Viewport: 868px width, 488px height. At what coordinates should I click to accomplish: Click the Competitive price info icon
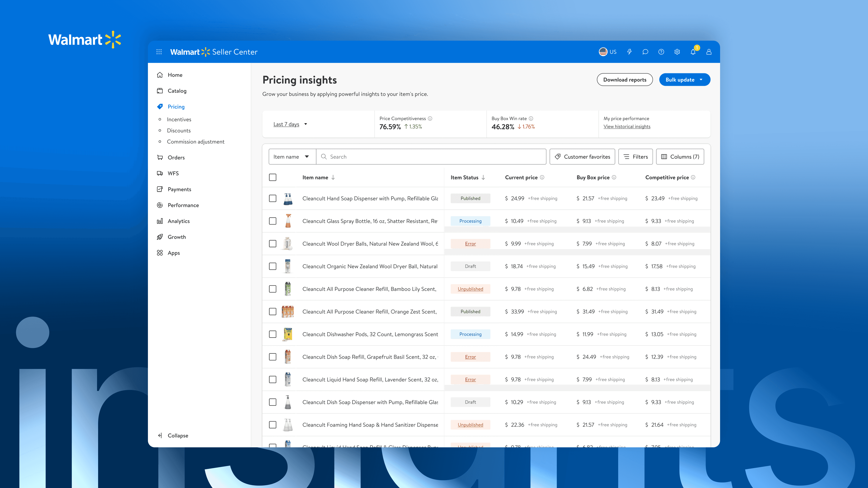[693, 177]
